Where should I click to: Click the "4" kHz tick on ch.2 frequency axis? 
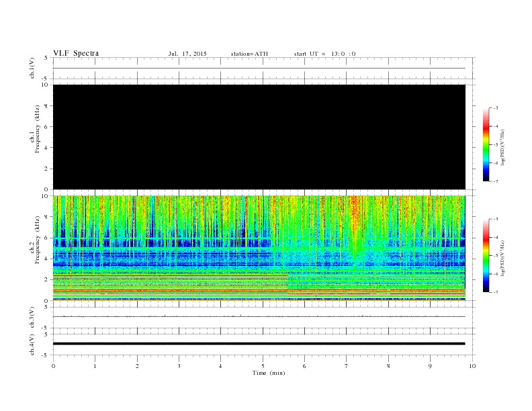click(47, 259)
